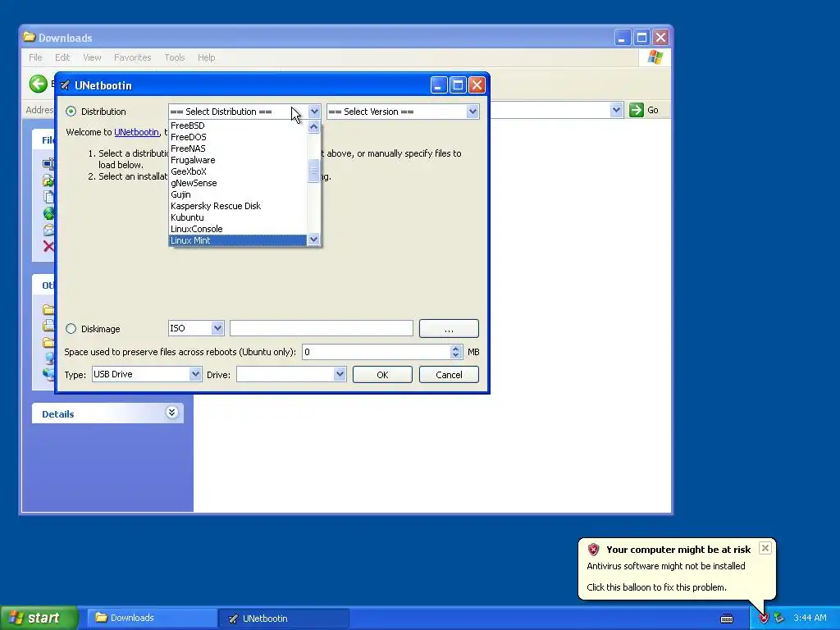The height and width of the screenshot is (630, 840).
Task: Close the UNetbootin window
Action: pyautogui.click(x=477, y=85)
